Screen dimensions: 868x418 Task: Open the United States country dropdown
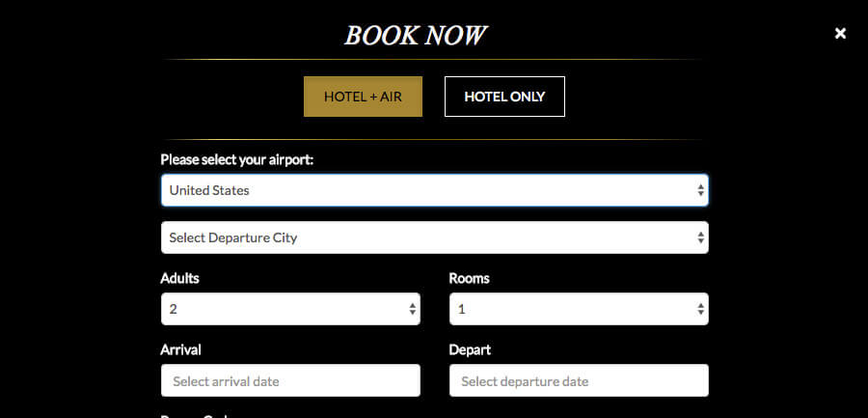tap(435, 191)
